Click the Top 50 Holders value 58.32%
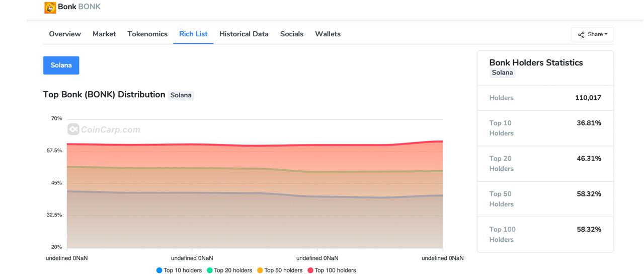644x277 pixels. 589,194
